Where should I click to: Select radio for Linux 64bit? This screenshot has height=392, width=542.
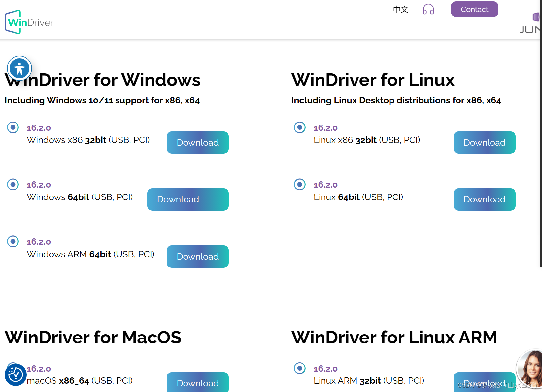click(300, 184)
